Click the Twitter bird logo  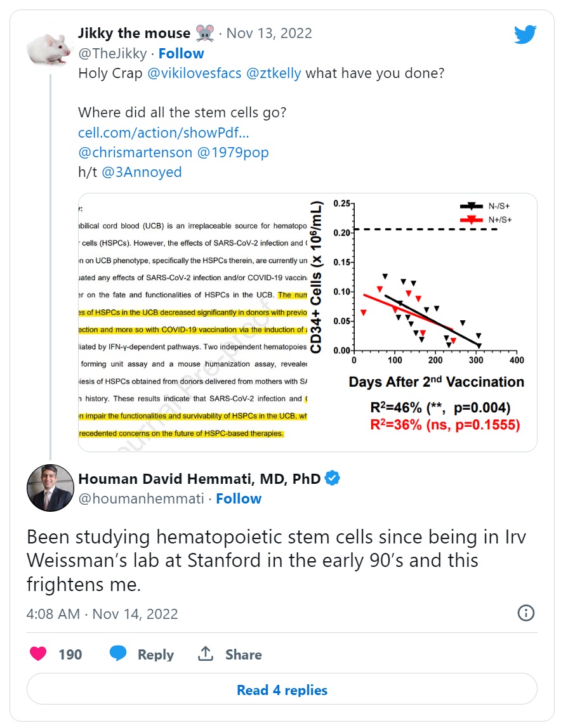[525, 34]
